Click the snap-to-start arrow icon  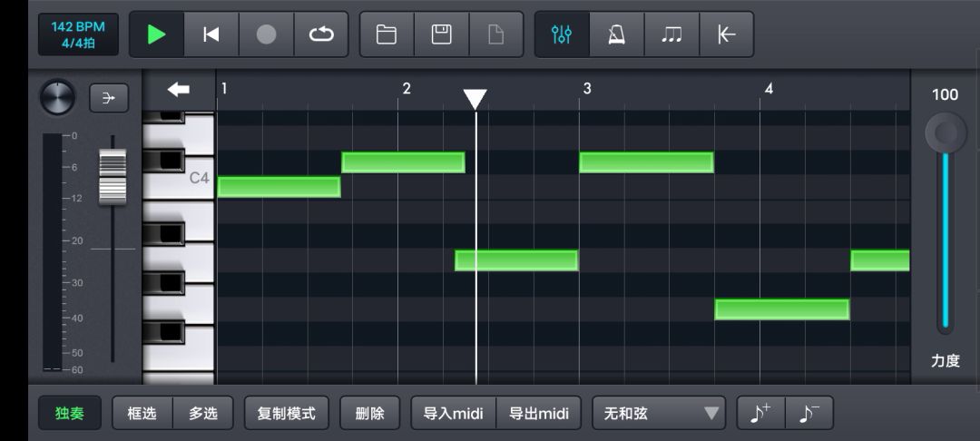(x=727, y=34)
